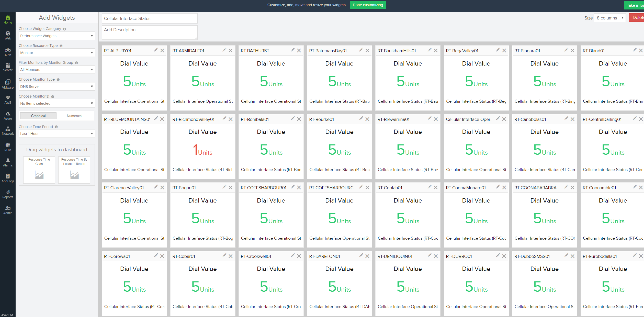Viewport: 644px width, 317px height.
Task: Click the Done customizing button
Action: coord(367,5)
